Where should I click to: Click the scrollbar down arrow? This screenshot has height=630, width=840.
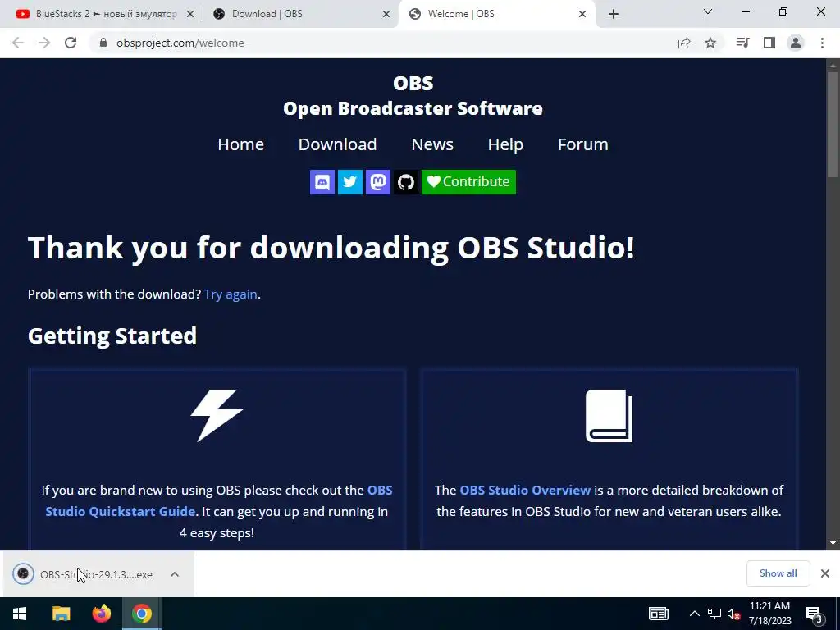[833, 543]
